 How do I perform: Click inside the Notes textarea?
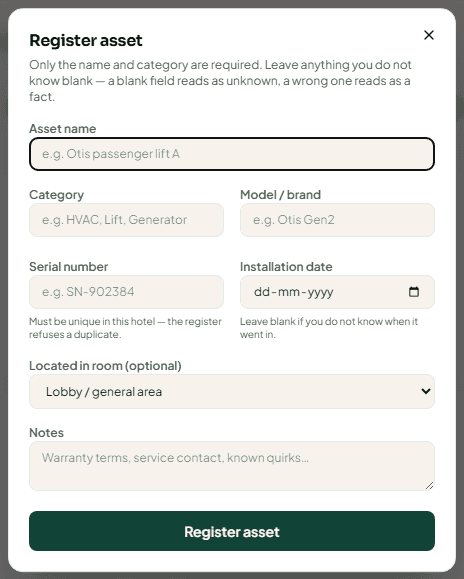click(x=232, y=466)
